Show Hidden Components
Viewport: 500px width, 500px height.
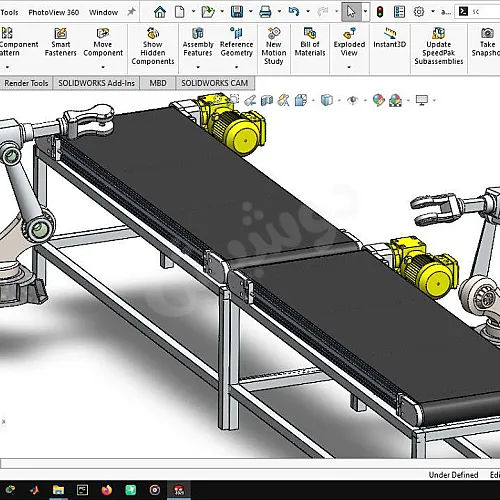(153, 46)
